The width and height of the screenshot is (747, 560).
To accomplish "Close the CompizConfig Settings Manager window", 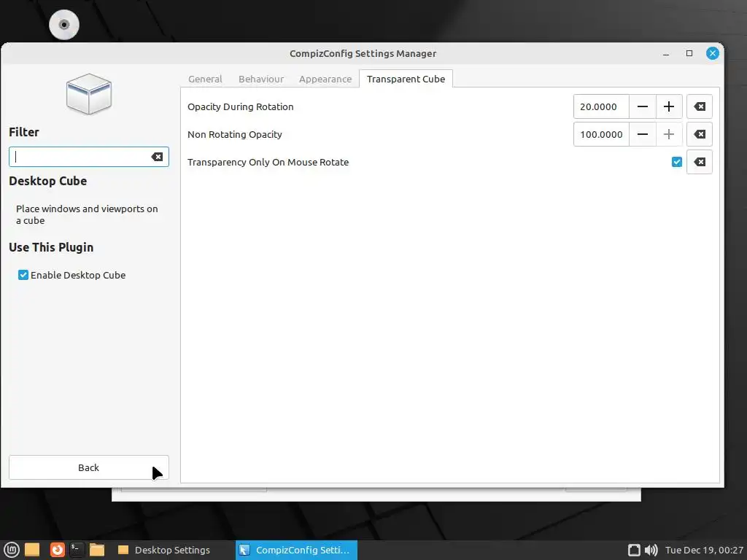I will 713,53.
